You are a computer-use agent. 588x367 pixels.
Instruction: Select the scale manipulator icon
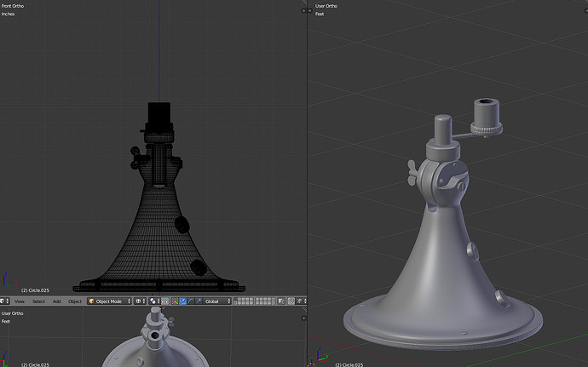pos(199,301)
